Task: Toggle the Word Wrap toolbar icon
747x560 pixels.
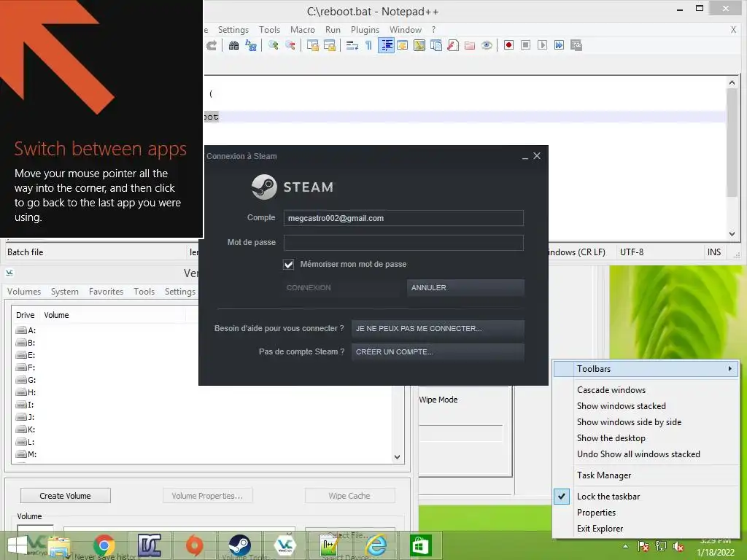Action: point(352,45)
